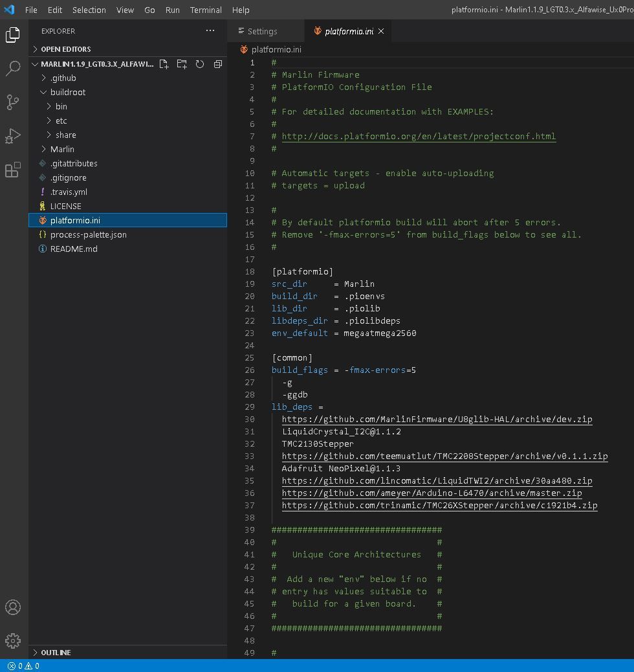Click platformio.ini in the breadcrumb bar
This screenshot has width=634, height=672.
276,50
